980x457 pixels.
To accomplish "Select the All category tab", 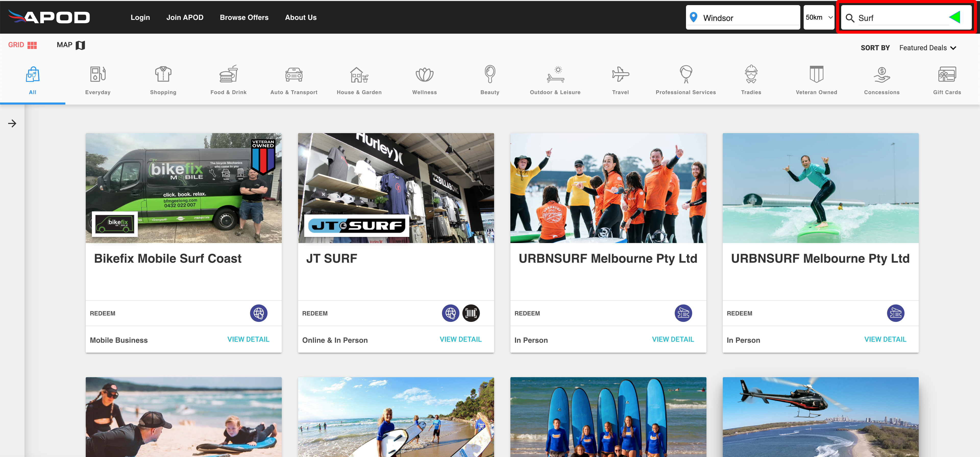I will click(x=32, y=81).
